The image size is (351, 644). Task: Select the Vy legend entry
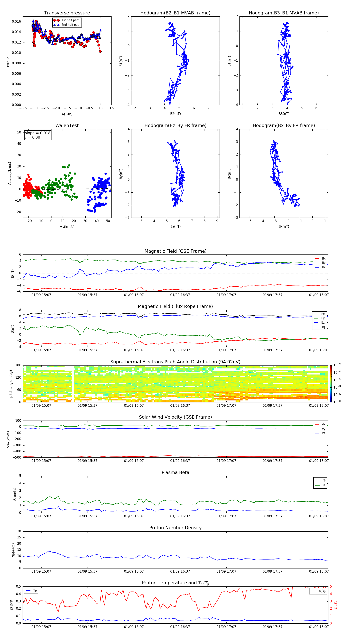(320, 429)
